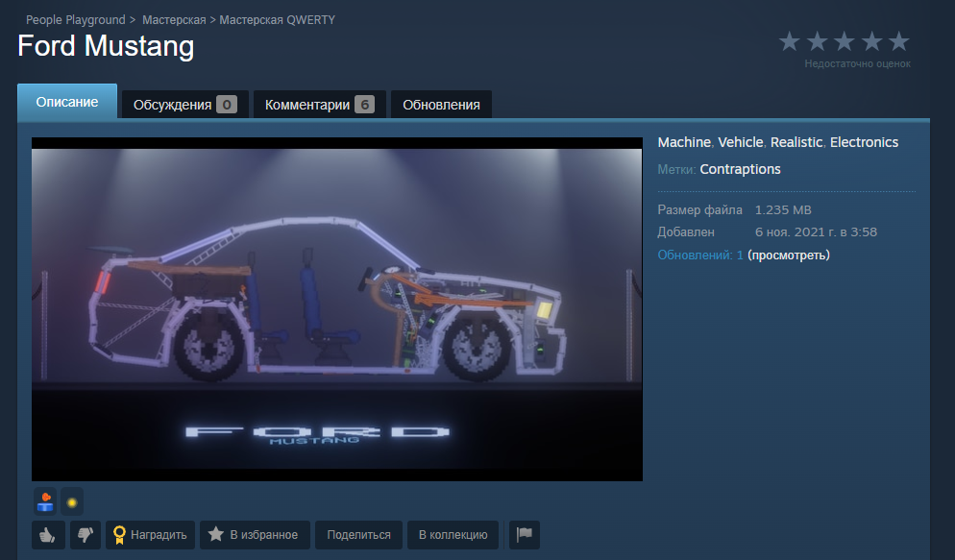Click the Размер файла label
This screenshot has height=560, width=955.
coord(699,210)
